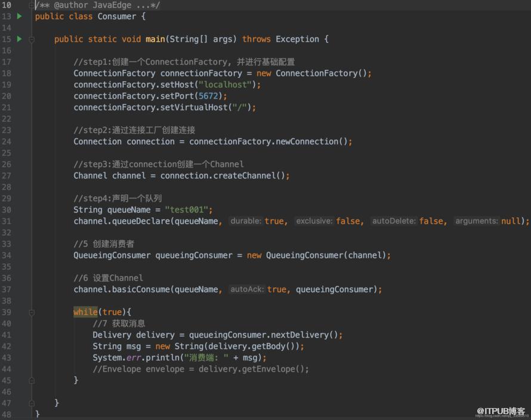Click the "arguments:" parameter hint
The width and height of the screenshot is (531, 420).
[x=477, y=221]
